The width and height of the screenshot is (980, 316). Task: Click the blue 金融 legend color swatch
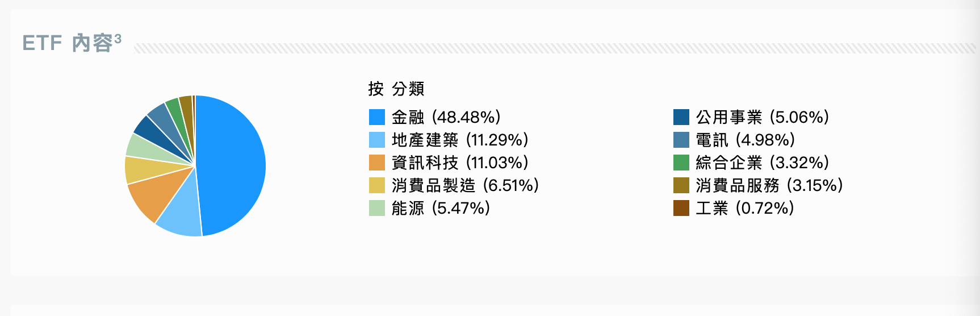pos(377,117)
